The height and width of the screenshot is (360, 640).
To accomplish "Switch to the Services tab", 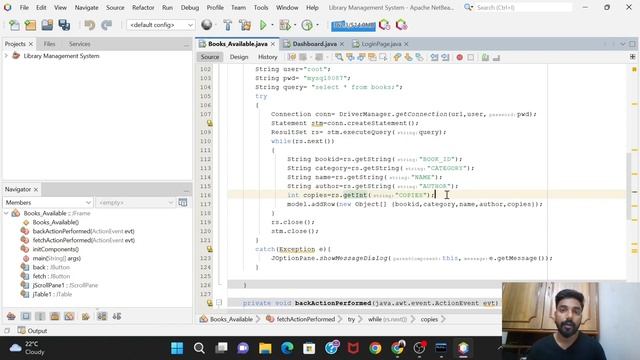I will 80,44.
